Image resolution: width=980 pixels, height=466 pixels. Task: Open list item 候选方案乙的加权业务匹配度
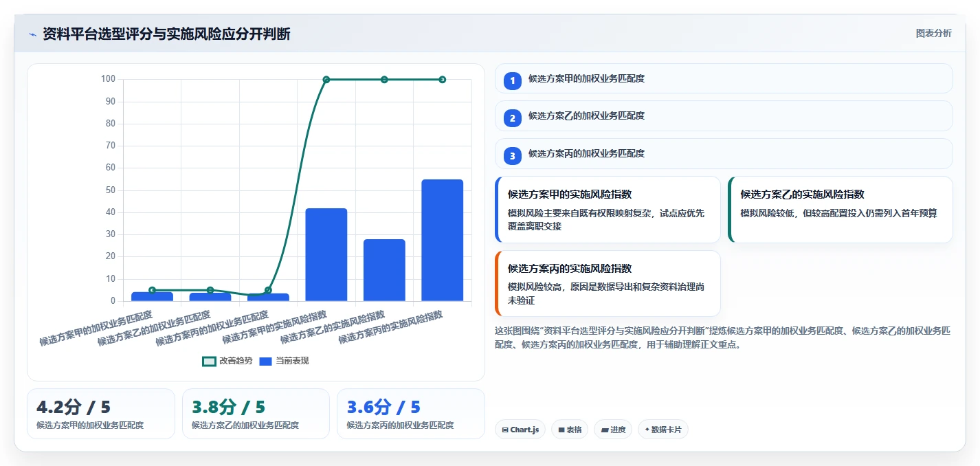[x=724, y=115]
